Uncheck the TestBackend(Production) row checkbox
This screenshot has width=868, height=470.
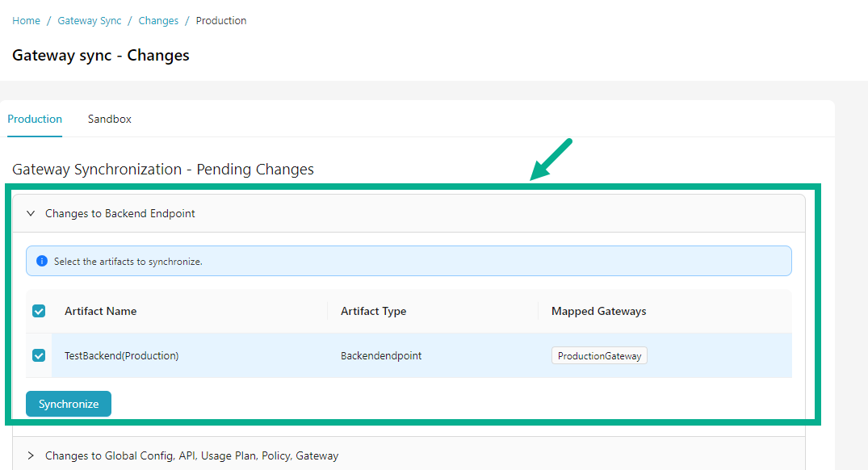point(39,355)
